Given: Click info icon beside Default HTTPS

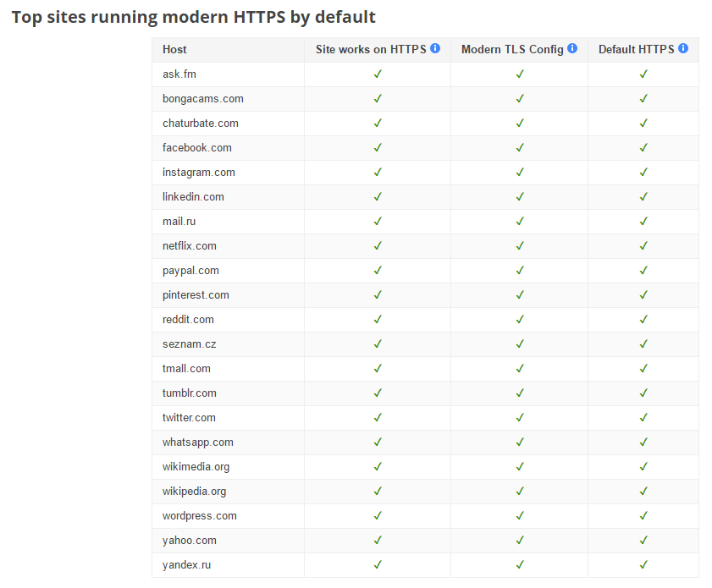Looking at the screenshot, I should click(683, 49).
